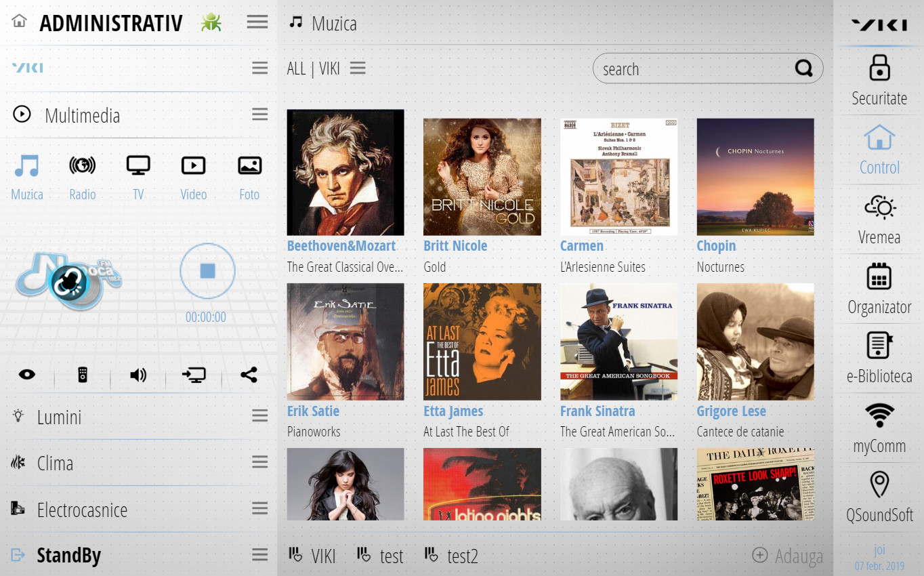Expand the Clima section menu
This screenshot has width=924, height=576.
(x=259, y=461)
